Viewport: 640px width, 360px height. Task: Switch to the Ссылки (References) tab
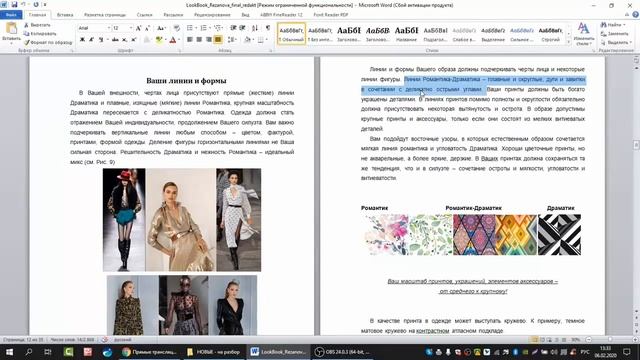(144, 15)
